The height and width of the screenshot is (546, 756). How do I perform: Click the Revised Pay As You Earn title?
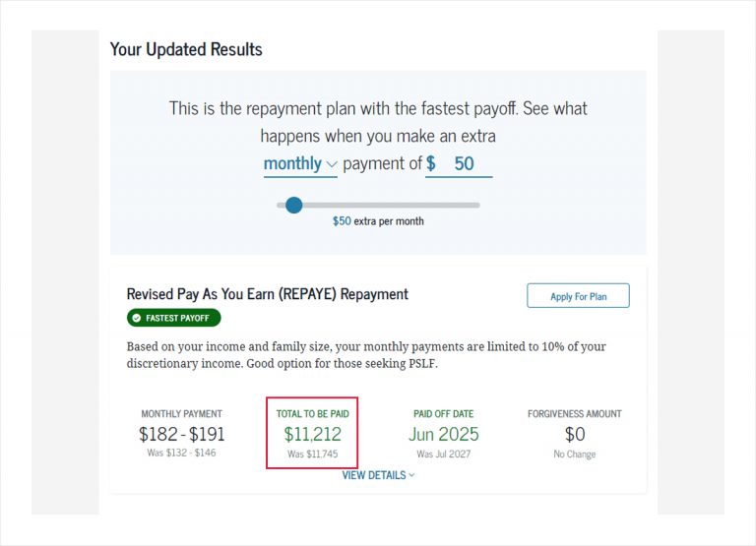tap(267, 294)
